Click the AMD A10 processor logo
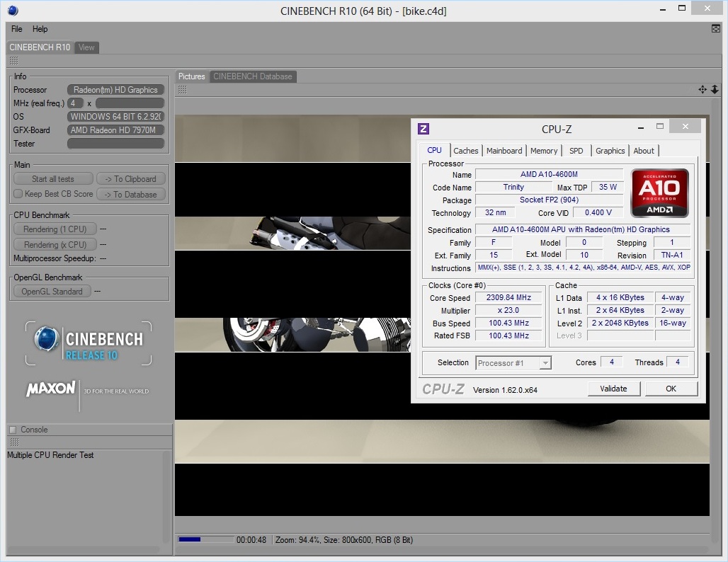728x562 pixels. 659,193
